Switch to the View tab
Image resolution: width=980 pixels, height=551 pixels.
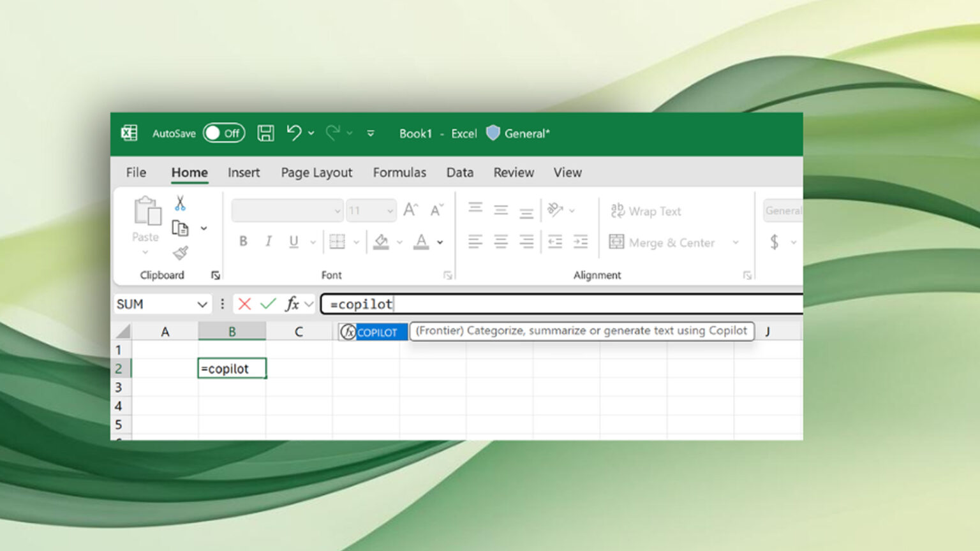(568, 172)
